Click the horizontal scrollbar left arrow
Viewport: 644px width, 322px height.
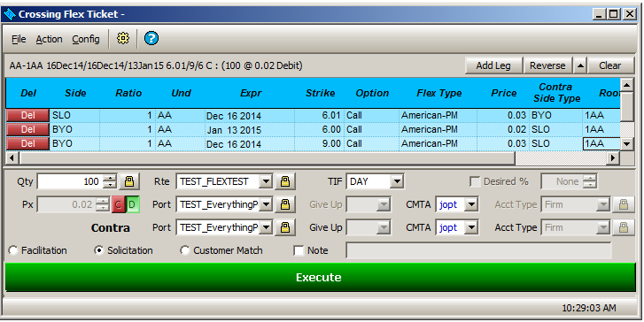point(12,157)
